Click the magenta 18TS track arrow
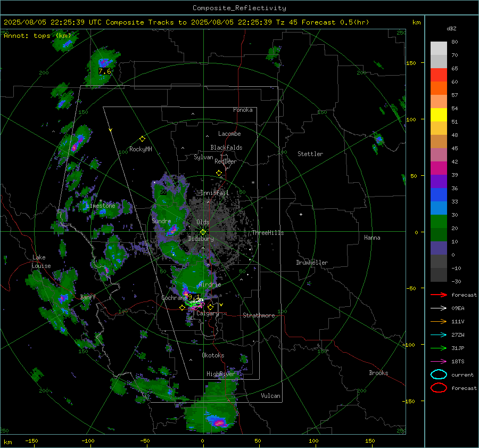The width and height of the screenshot is (479, 448). [x=439, y=362]
